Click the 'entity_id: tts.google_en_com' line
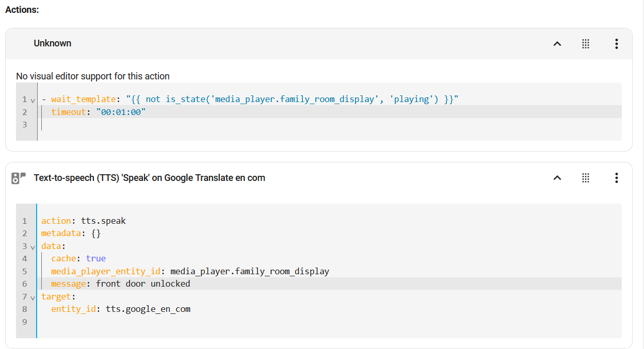644x349 pixels. pyautogui.click(x=121, y=309)
